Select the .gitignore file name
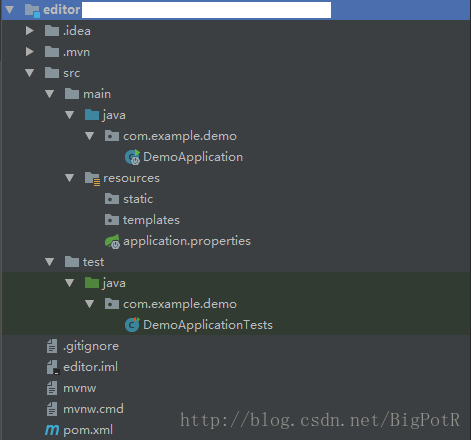Screen dimensions: 471x440 pyautogui.click(x=91, y=346)
